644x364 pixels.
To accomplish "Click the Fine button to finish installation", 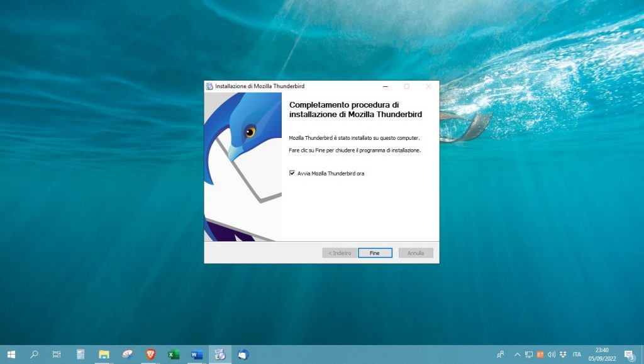I will coord(375,253).
